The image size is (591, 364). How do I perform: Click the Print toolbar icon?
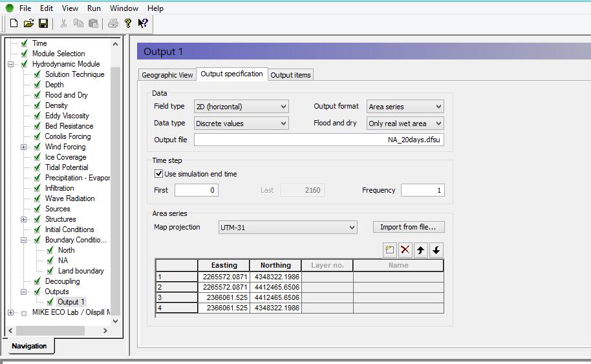coord(113,23)
